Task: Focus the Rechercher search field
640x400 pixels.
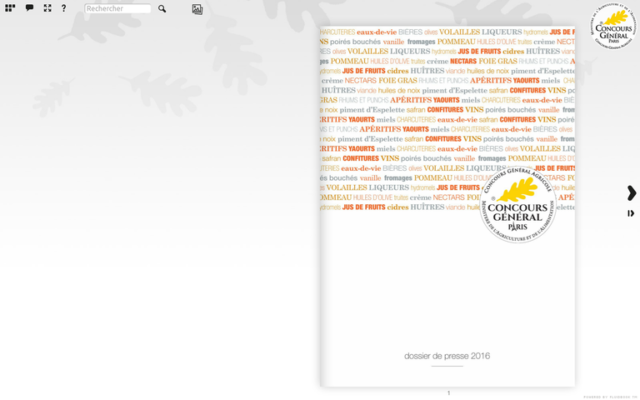Action: (118, 9)
